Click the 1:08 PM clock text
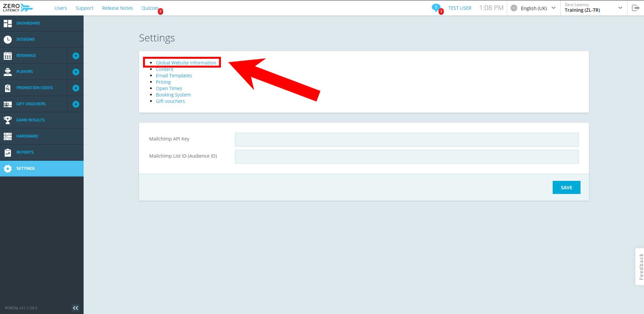The image size is (644, 314). coord(491,8)
